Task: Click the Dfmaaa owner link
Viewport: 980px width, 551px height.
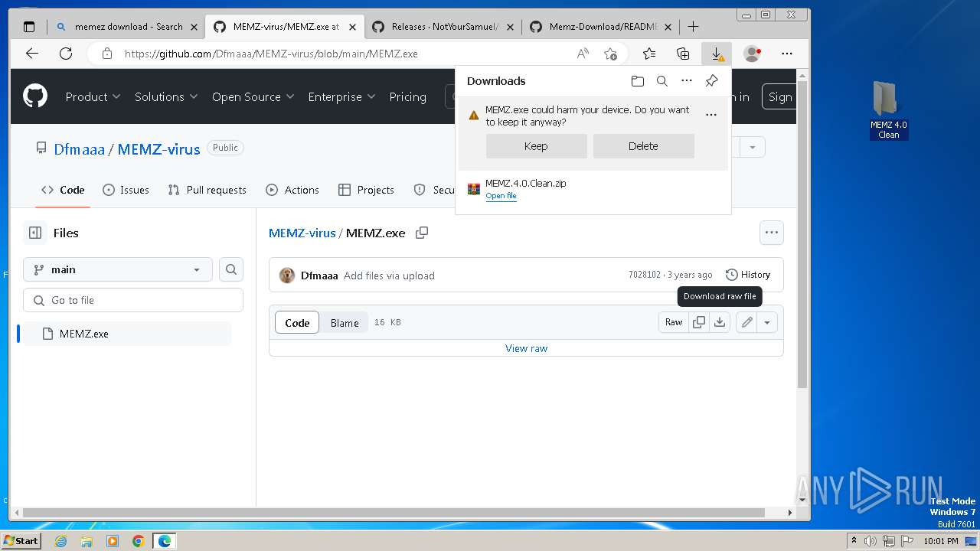Action: click(x=79, y=149)
